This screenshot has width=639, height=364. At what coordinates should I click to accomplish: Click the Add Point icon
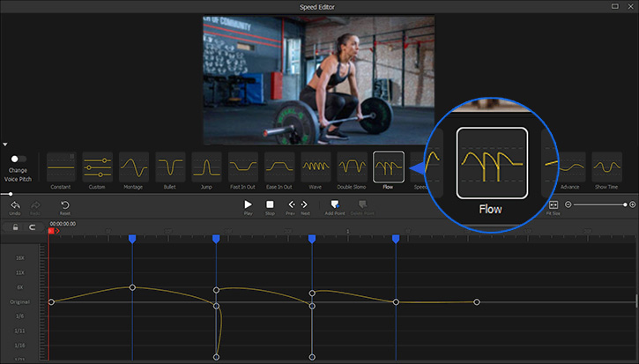335,204
